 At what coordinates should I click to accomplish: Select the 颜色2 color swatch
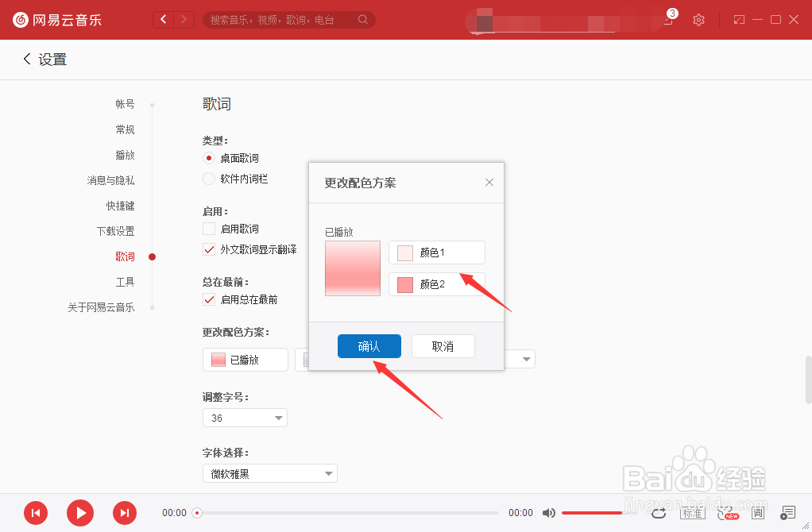pyautogui.click(x=405, y=283)
